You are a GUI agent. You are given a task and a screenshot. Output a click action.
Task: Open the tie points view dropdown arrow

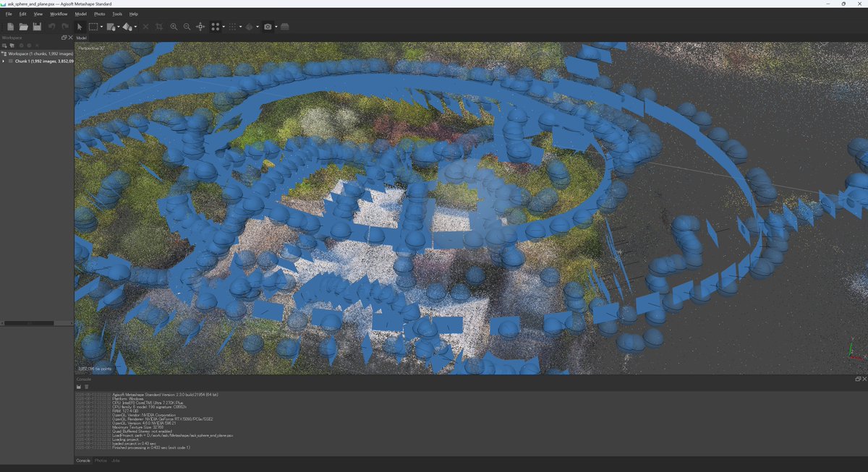(224, 27)
